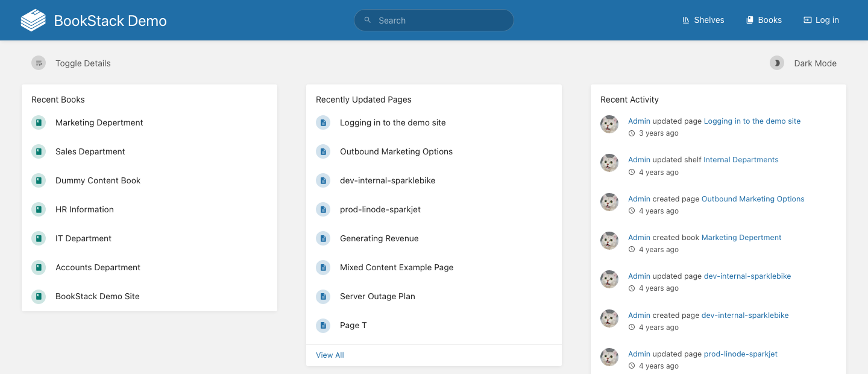
Task: Enable Dark Mode
Action: tap(804, 63)
